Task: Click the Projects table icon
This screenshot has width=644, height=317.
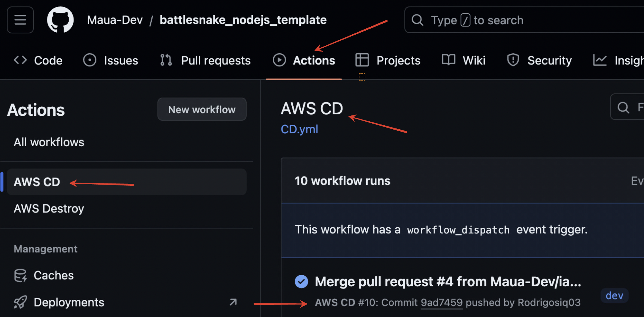Action: pyautogui.click(x=362, y=60)
